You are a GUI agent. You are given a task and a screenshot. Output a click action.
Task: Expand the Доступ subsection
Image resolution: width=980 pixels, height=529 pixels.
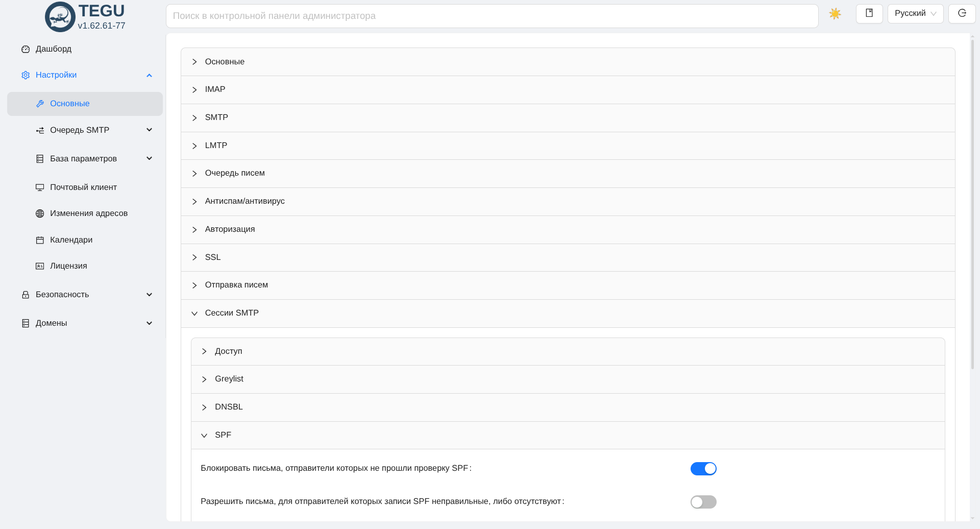(x=568, y=352)
